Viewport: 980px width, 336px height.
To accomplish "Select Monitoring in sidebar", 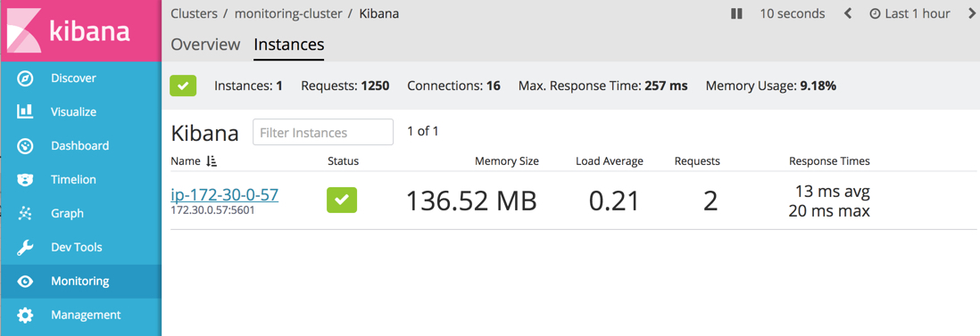I will (80, 281).
